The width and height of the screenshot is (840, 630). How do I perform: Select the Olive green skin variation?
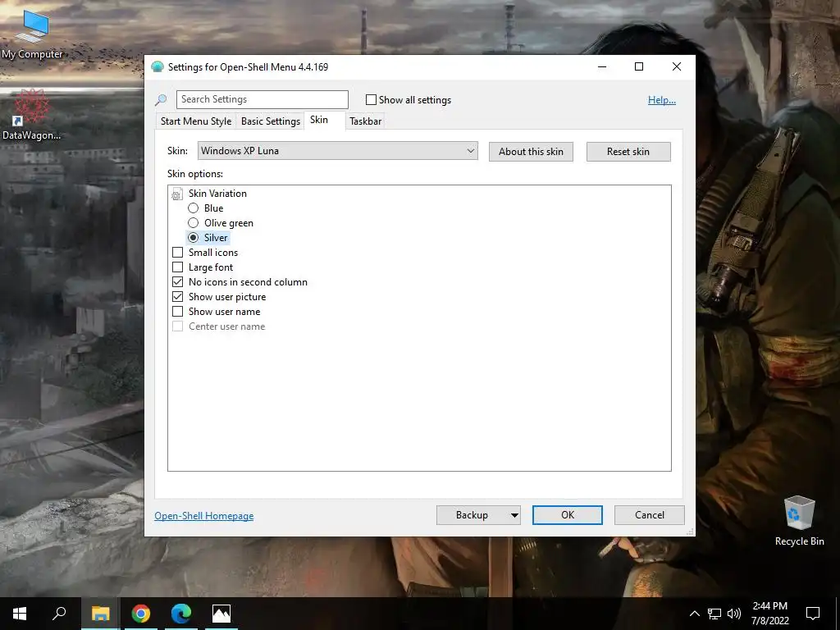(193, 223)
